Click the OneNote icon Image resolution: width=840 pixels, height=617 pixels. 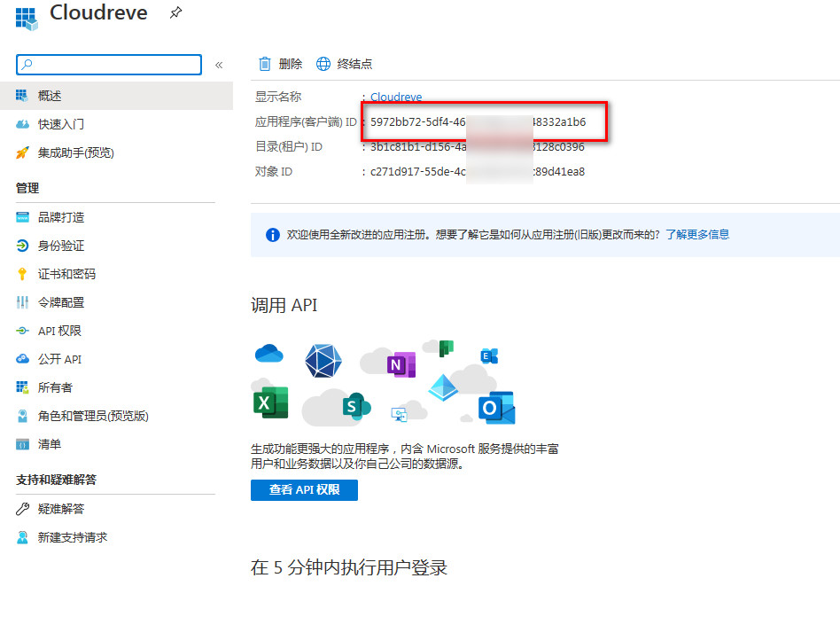click(401, 365)
